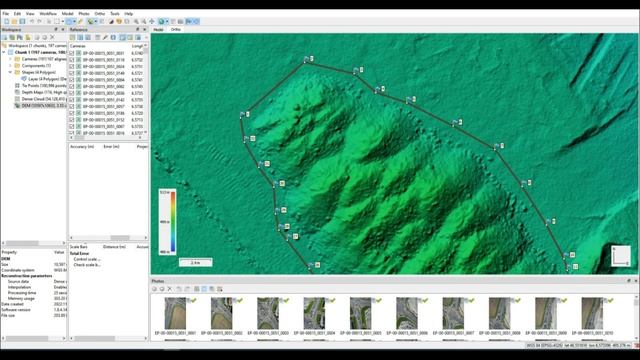Click Add Photos icon in Workspace toolbar

pyautogui.click(x=12, y=37)
